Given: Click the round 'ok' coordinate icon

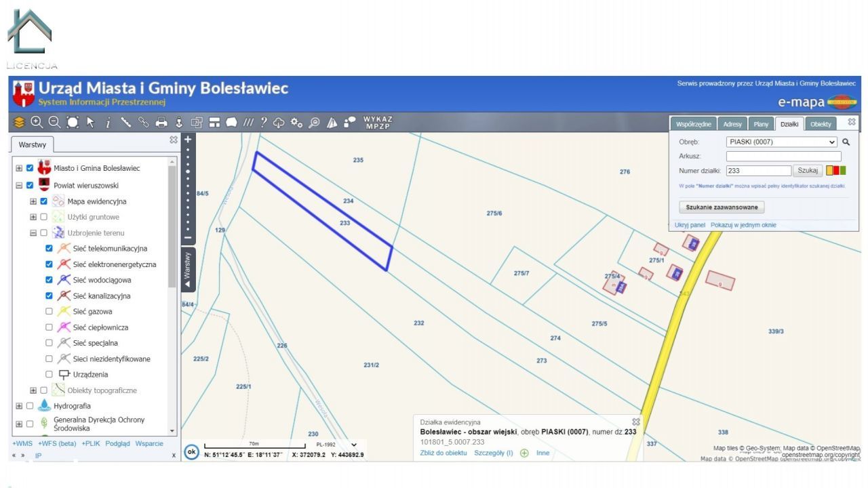Looking at the screenshot, I should click(x=191, y=451).
